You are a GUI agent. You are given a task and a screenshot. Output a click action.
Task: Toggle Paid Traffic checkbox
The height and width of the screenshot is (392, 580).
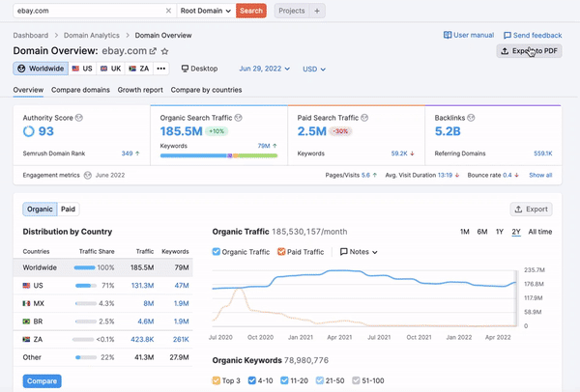pyautogui.click(x=281, y=252)
